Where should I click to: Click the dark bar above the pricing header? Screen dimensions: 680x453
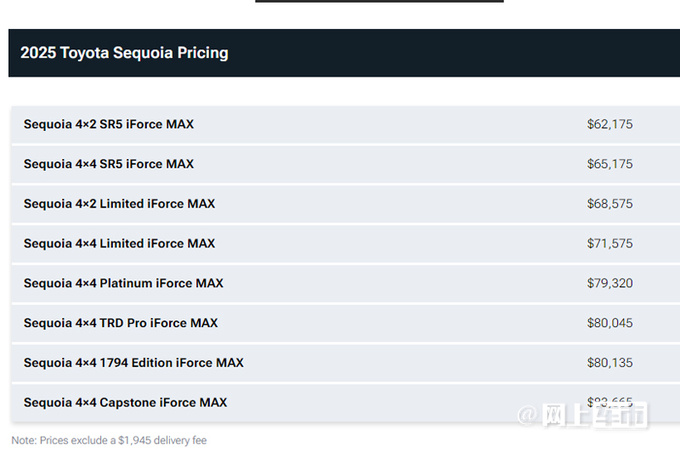379,1
